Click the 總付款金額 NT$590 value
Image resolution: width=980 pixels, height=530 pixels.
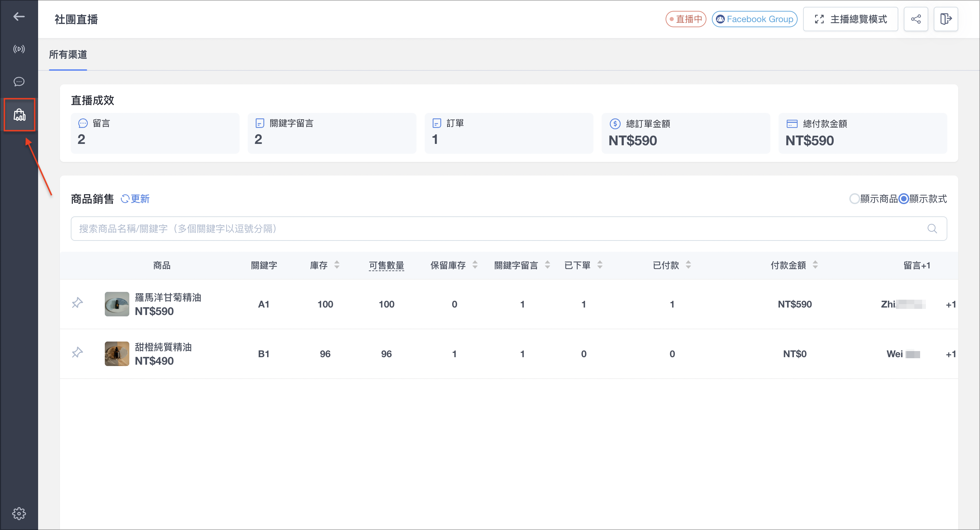(810, 141)
